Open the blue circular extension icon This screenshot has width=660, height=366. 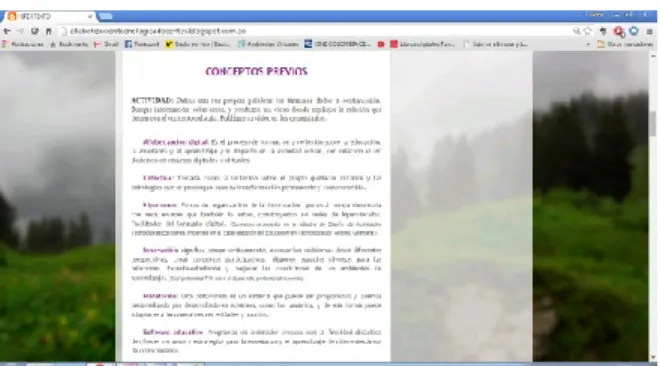(x=634, y=31)
